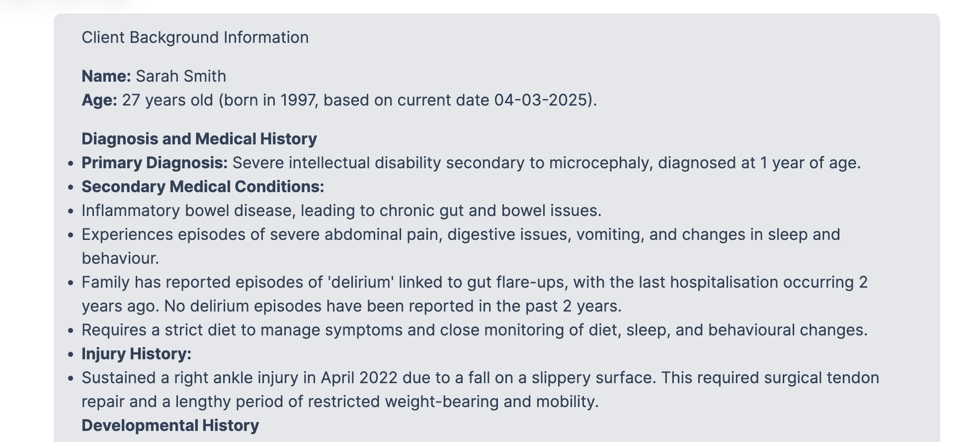Click the client name "Sarah Smith"

[181, 76]
